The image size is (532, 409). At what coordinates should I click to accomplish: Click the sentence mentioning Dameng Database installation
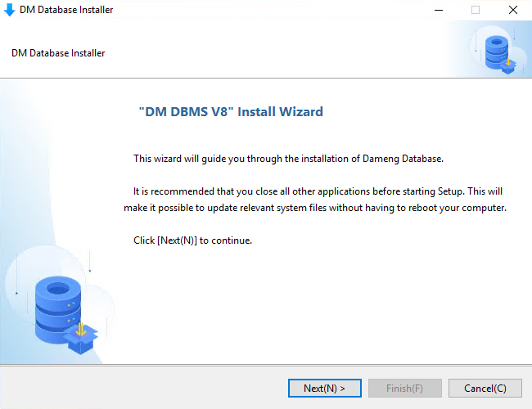click(288, 159)
